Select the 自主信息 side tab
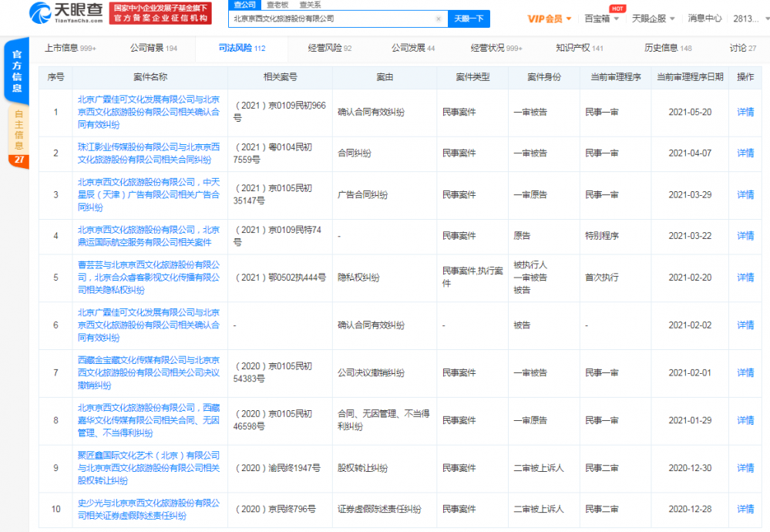Viewport: 770px width, 532px height. (18, 130)
